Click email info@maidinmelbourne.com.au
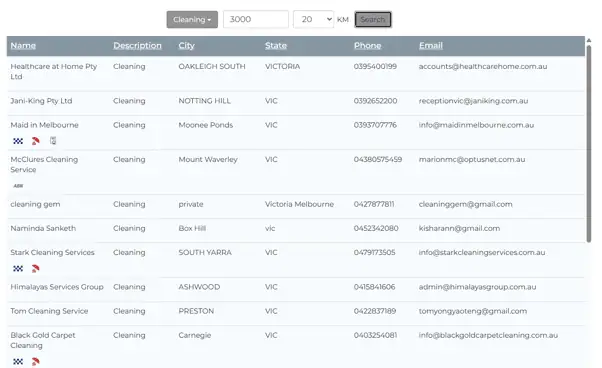The height and width of the screenshot is (368, 602). coord(476,125)
